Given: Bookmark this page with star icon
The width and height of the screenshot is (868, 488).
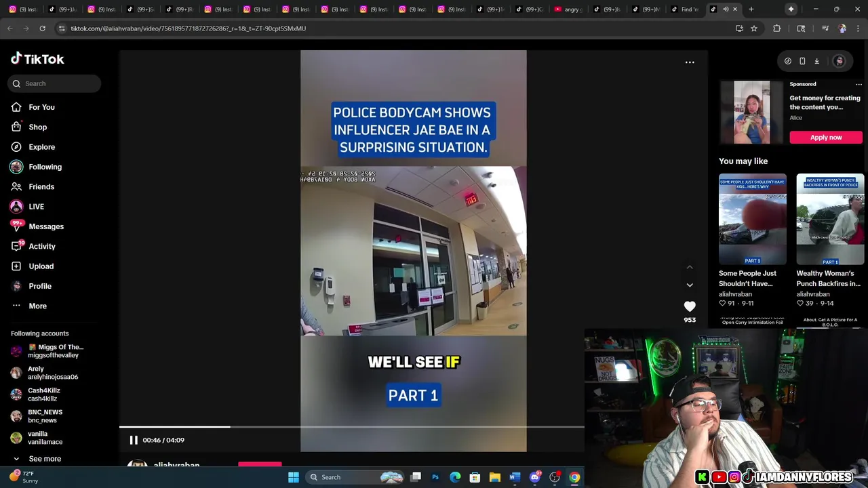Looking at the screenshot, I should click(x=753, y=28).
